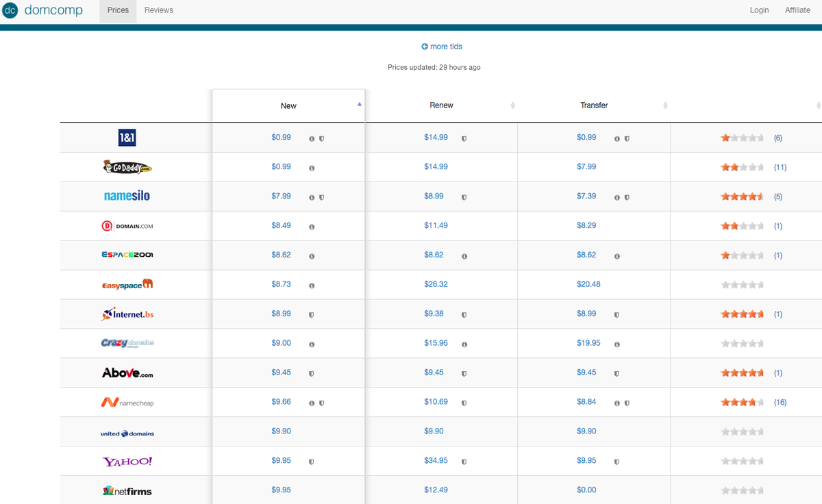Click Easyspace Renew price $26.32
The image size is (822, 504).
[x=436, y=283]
